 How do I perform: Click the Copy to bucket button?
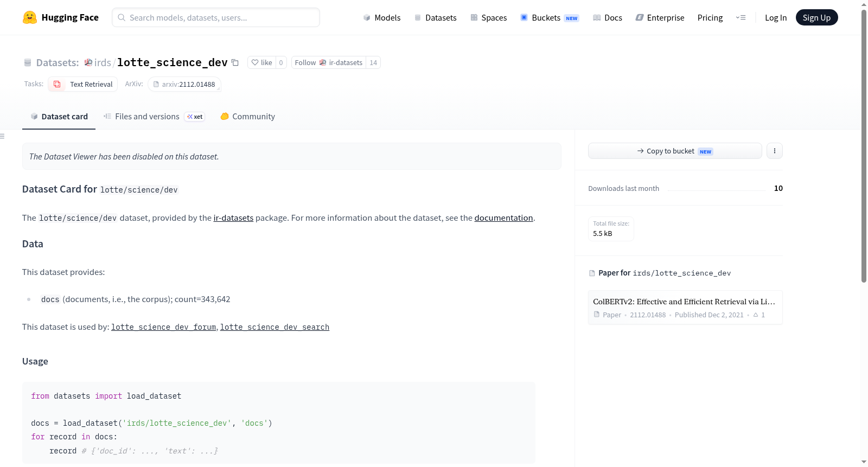pos(675,151)
